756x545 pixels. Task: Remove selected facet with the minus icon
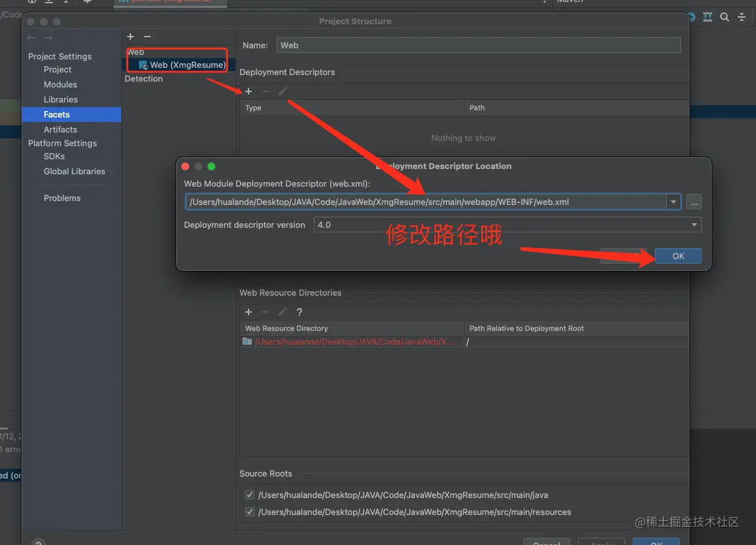[147, 37]
